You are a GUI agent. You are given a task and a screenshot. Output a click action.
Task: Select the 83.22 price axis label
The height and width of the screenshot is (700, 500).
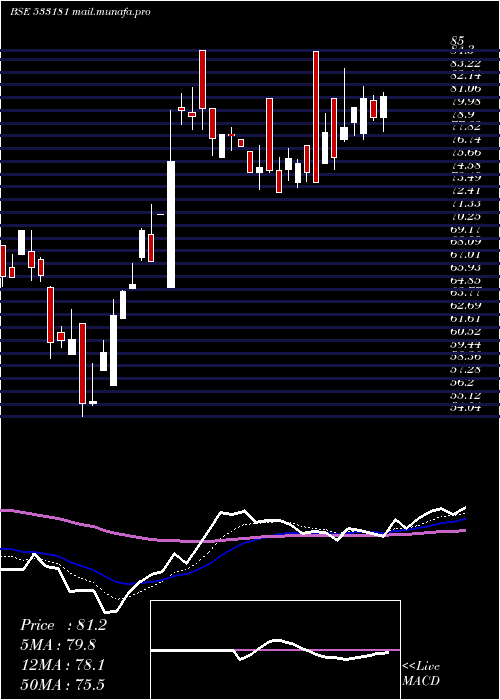(465, 64)
